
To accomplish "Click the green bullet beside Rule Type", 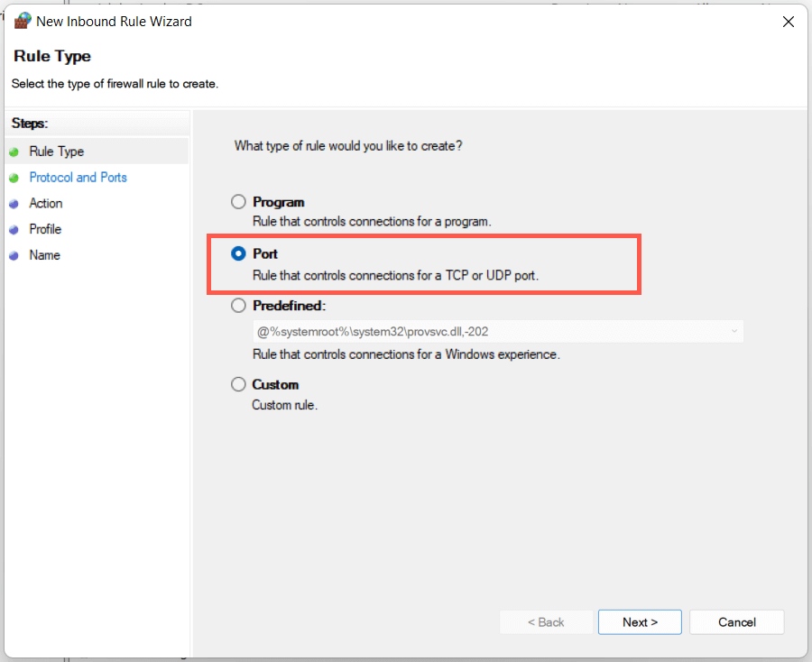I will tap(14, 152).
